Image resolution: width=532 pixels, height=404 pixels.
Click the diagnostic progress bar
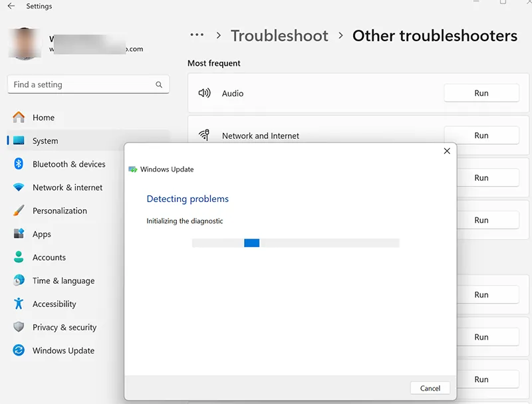pos(295,243)
